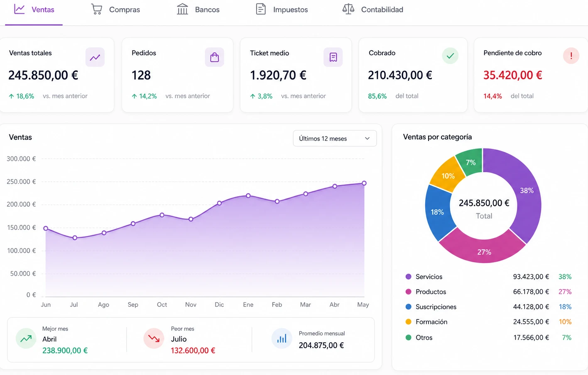Click the 44.128,00 € Suscripciones amount
Viewport: 588px width, 375px height.
point(531,307)
